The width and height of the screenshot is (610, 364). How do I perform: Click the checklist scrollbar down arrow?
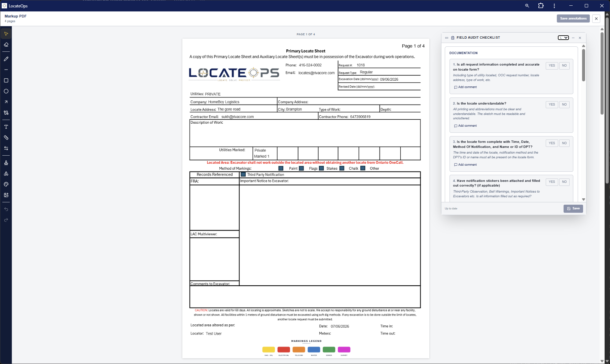pyautogui.click(x=583, y=200)
